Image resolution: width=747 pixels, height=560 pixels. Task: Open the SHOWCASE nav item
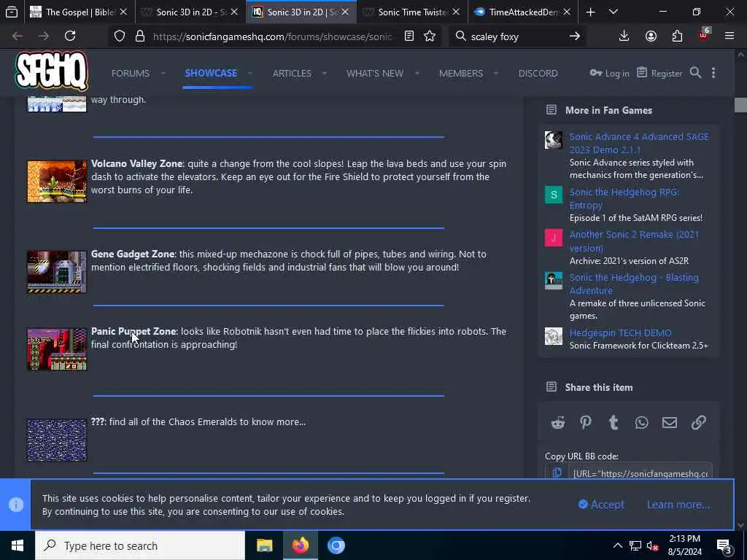click(x=211, y=73)
